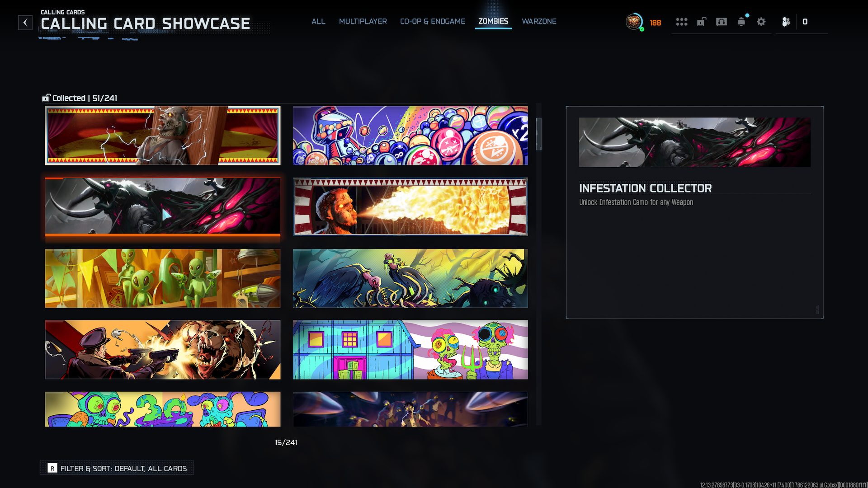Open Filter & Sort: Default, All Cards
This screenshot has height=488, width=868.
117,468
